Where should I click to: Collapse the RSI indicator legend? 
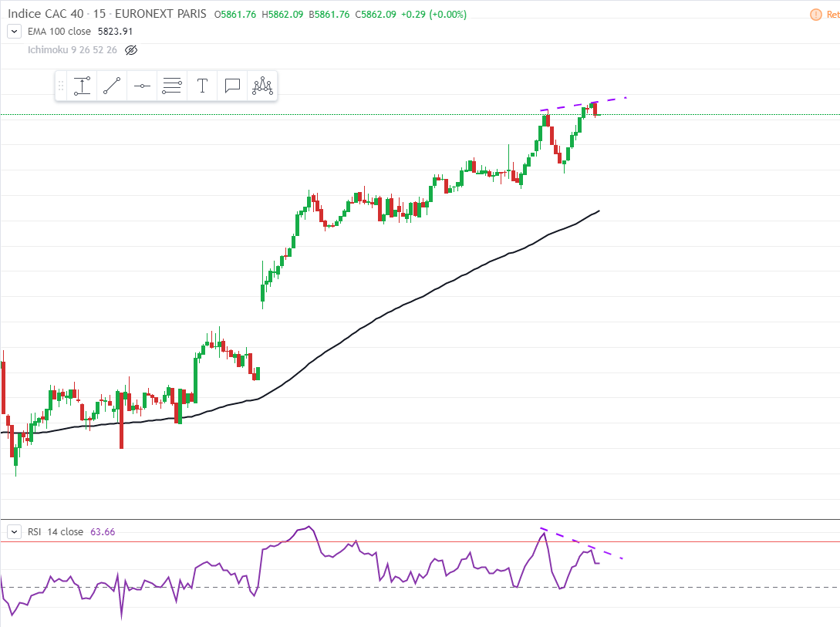tap(15, 531)
